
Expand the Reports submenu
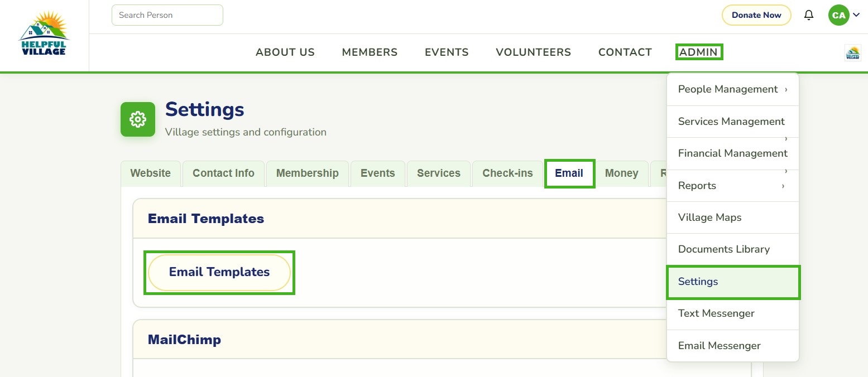[733, 186]
